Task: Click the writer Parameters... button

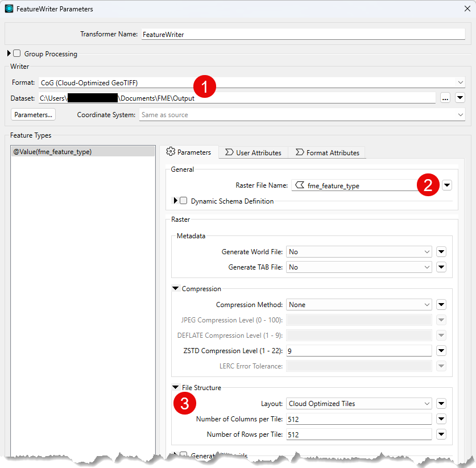Action: click(x=33, y=115)
